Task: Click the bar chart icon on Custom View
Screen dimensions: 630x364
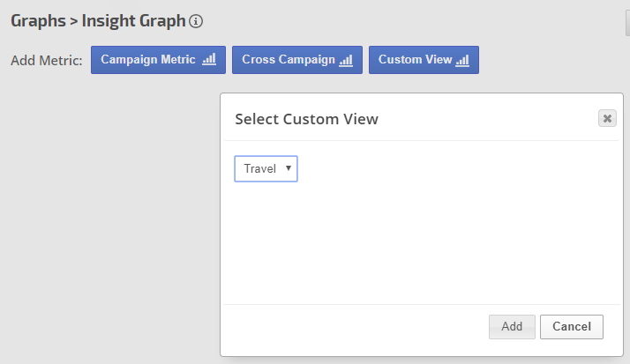Action: [462, 60]
